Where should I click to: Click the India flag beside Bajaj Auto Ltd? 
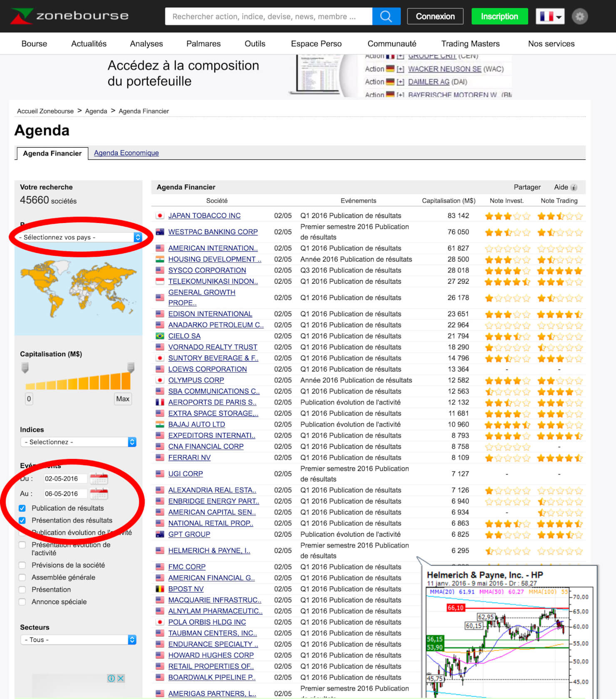click(x=159, y=424)
